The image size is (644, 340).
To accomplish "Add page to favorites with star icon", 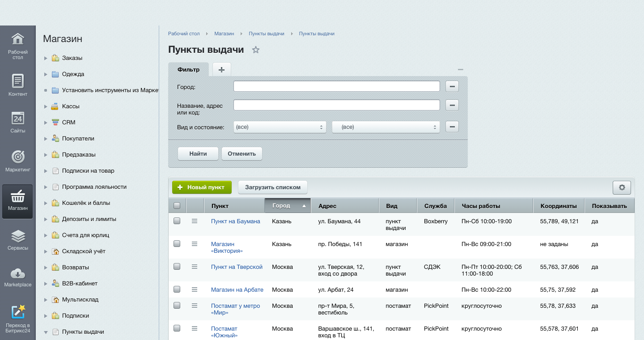I will (x=256, y=50).
